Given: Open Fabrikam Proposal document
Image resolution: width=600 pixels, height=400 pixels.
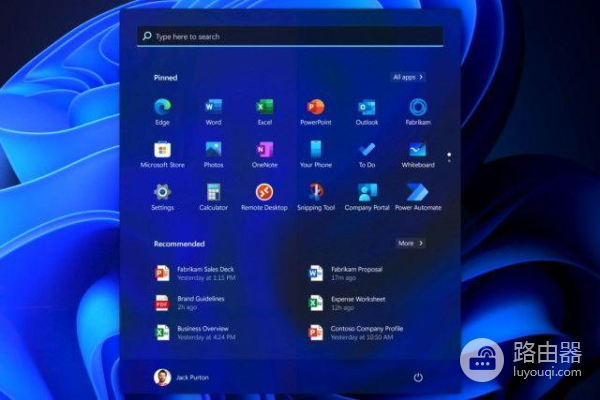Looking at the screenshot, I should [346, 273].
